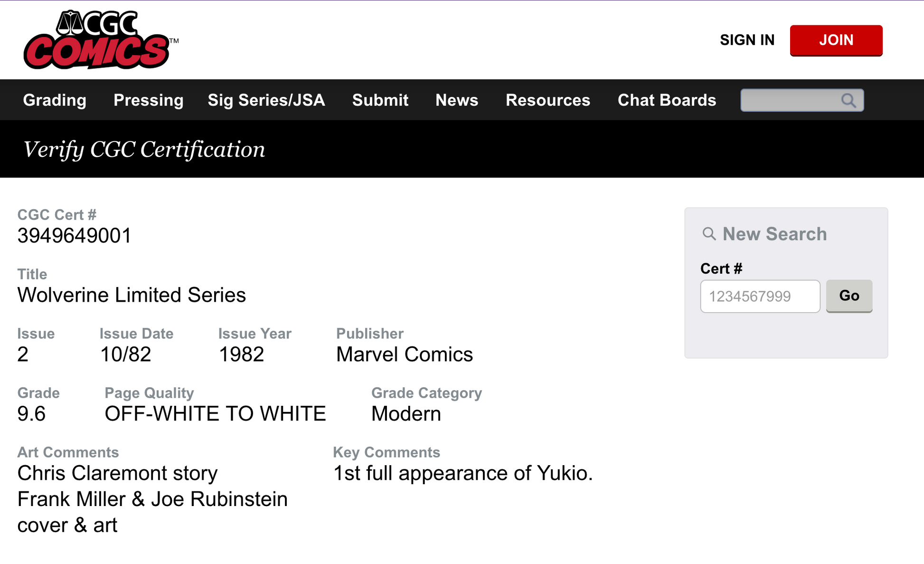Click the red JOIN button
924x564 pixels.
pyautogui.click(x=836, y=40)
